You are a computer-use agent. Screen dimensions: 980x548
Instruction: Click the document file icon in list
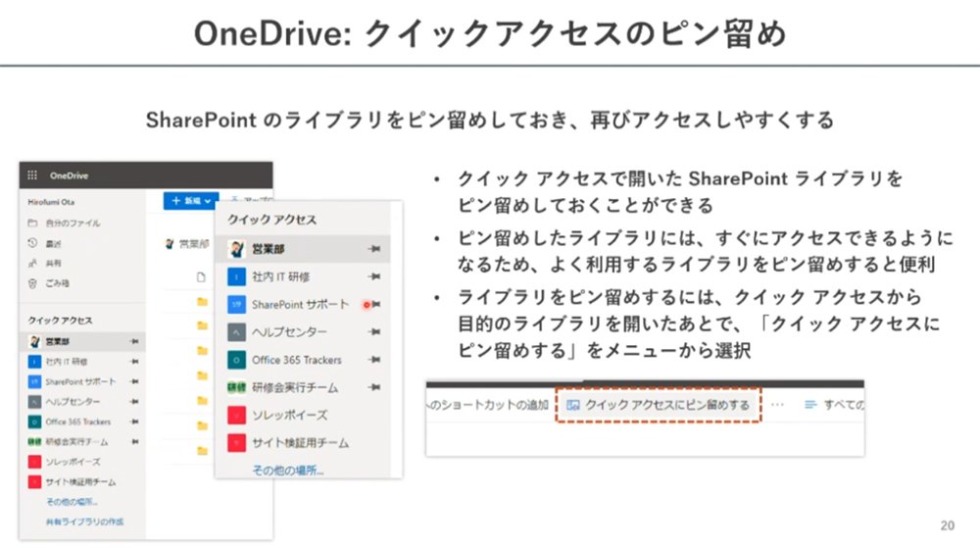click(201, 276)
